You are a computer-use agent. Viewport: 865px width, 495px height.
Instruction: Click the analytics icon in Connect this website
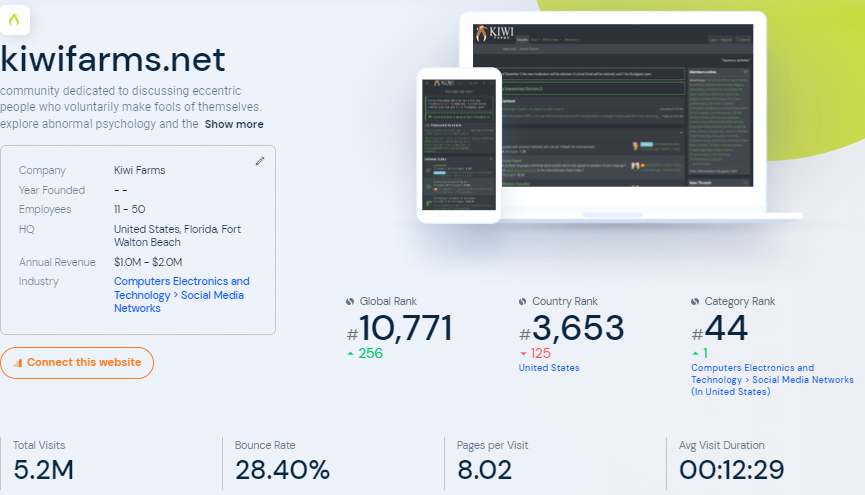click(18, 363)
